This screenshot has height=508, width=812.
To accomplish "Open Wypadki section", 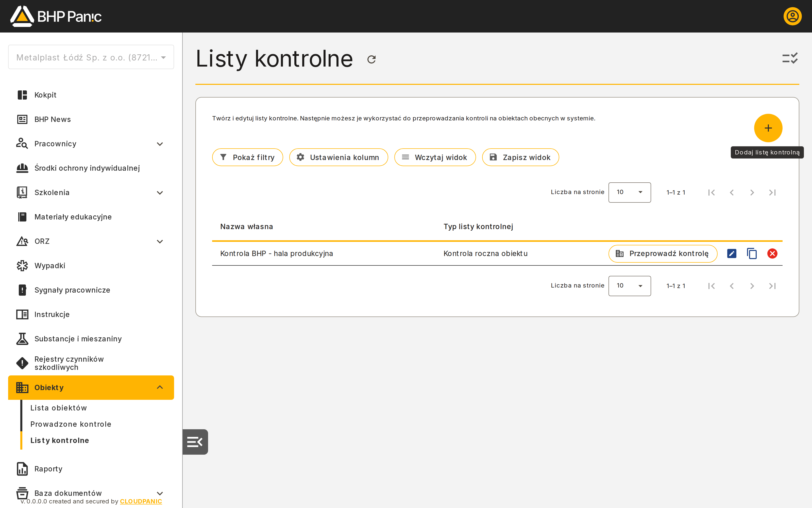I will tap(91, 266).
